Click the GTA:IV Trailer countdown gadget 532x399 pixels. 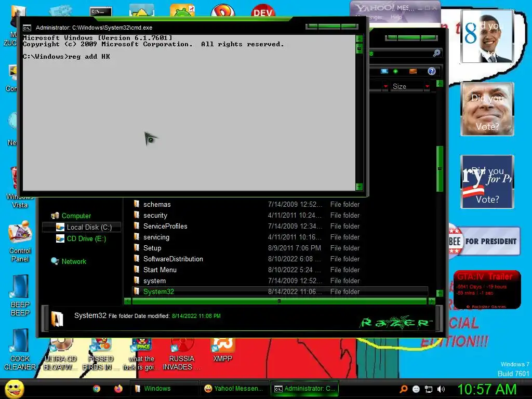(487, 290)
